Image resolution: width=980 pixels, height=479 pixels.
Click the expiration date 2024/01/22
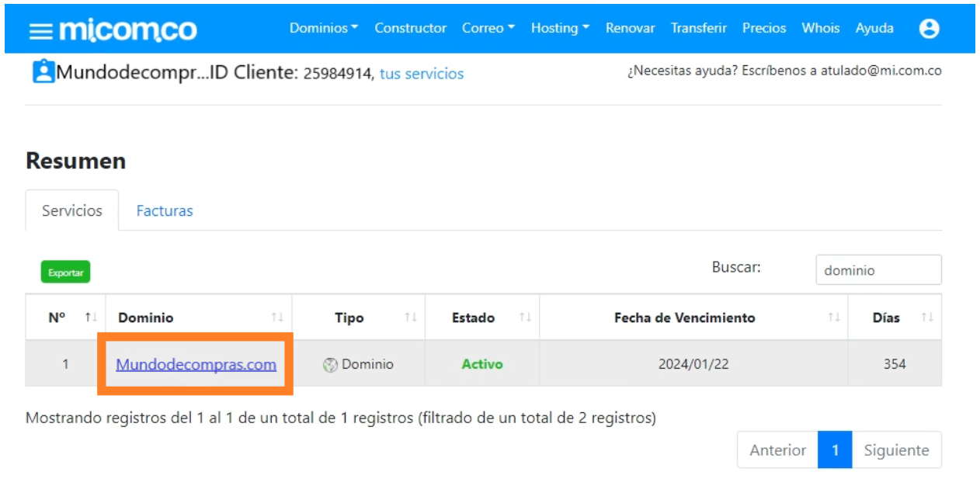coord(693,364)
